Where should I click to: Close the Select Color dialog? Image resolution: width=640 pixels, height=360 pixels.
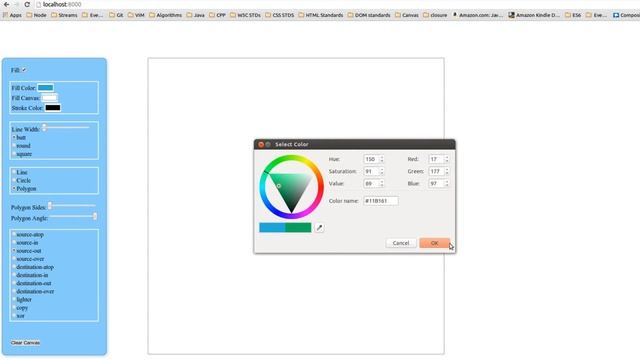tap(261, 144)
